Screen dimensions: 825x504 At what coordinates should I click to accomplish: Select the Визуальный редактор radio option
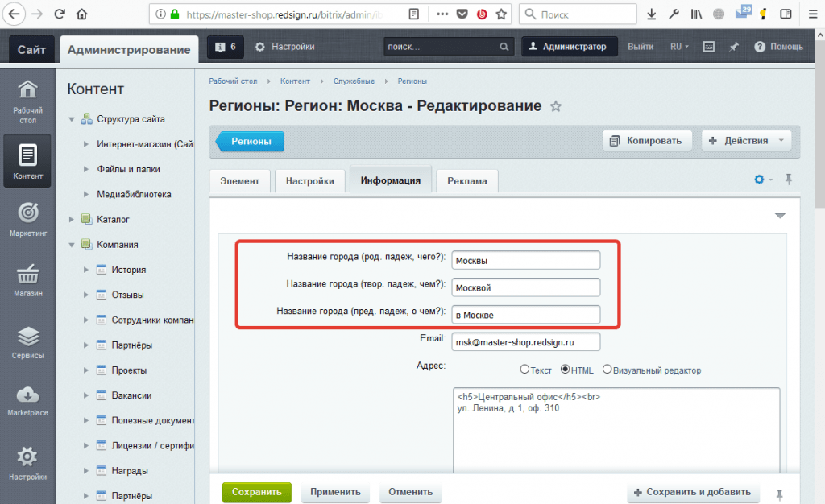click(607, 370)
